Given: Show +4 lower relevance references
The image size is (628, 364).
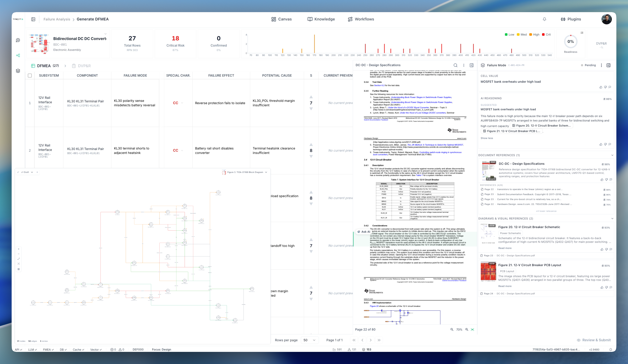Looking at the screenshot, I should (546, 211).
